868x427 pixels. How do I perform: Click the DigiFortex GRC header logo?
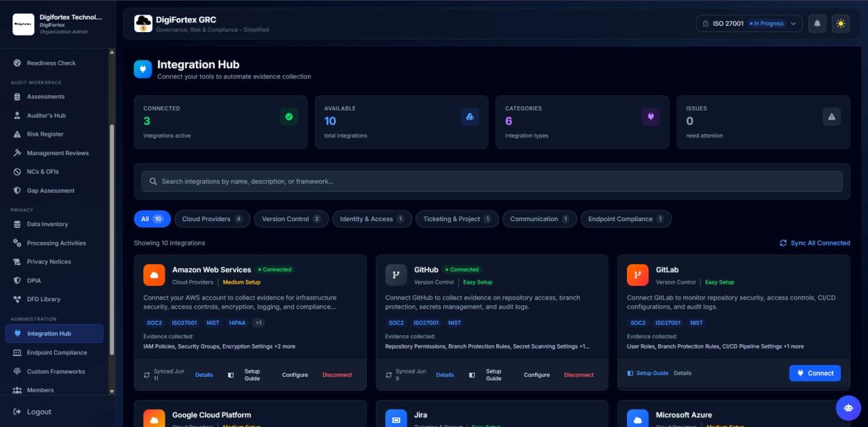click(143, 24)
